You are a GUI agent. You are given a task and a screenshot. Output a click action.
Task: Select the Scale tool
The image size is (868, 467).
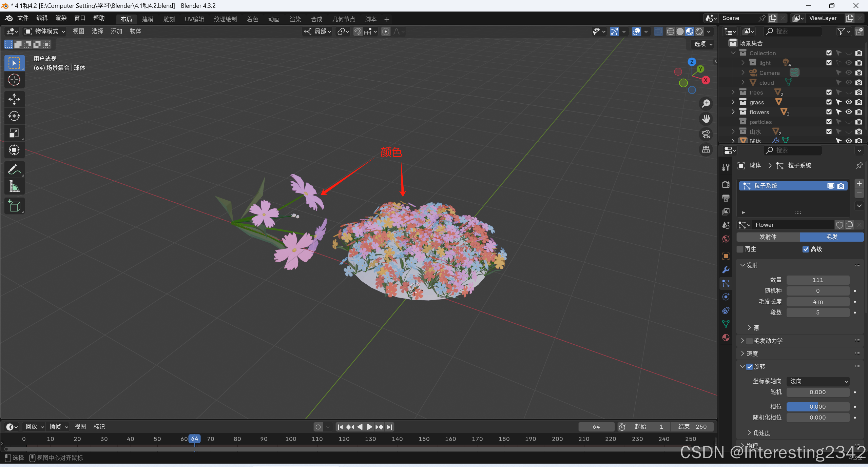click(14, 133)
